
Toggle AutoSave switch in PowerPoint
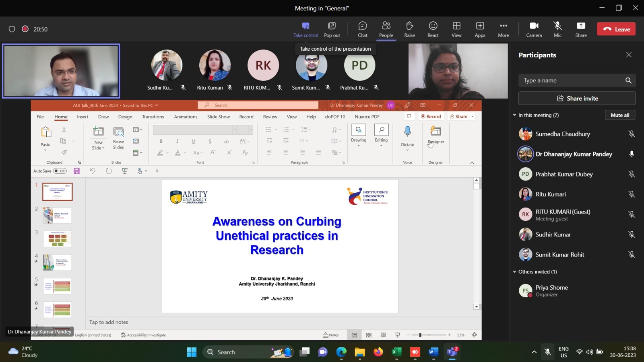coord(60,171)
